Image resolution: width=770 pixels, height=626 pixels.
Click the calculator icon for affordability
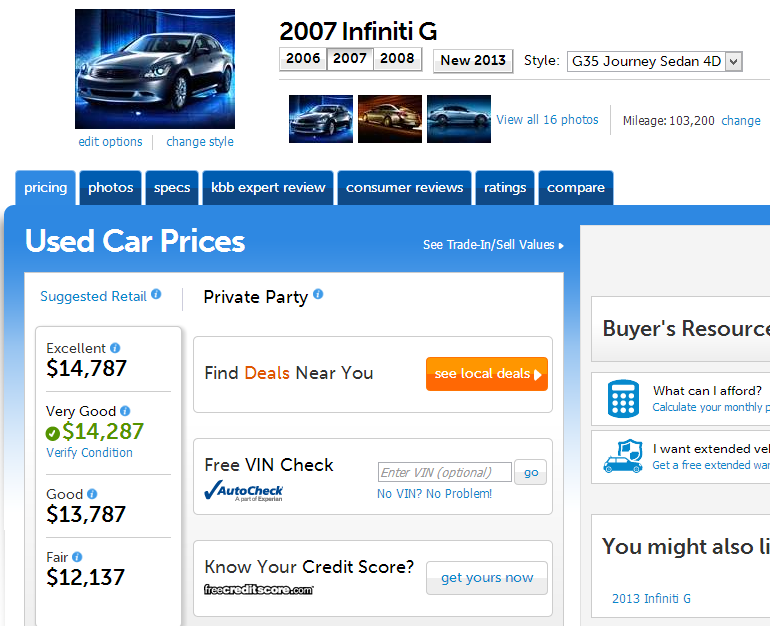[x=623, y=400]
